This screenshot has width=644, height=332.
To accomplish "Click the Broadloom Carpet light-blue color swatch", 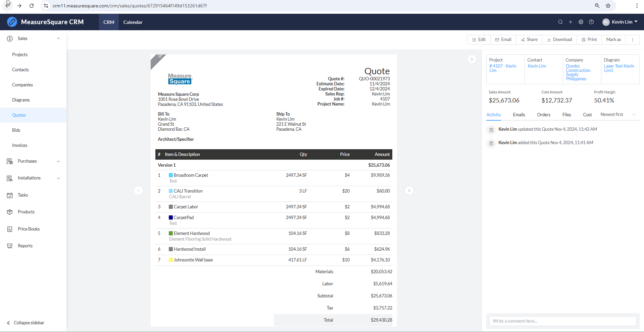I will 171,175.
